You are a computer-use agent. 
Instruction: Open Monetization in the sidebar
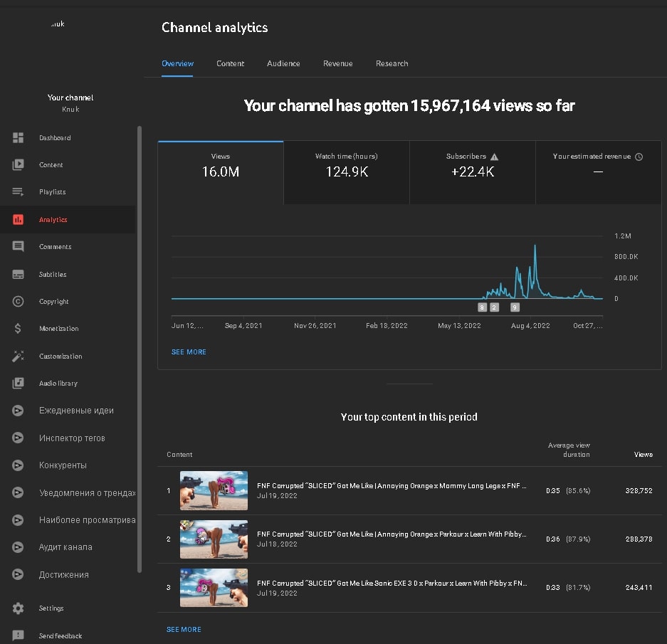click(x=58, y=328)
